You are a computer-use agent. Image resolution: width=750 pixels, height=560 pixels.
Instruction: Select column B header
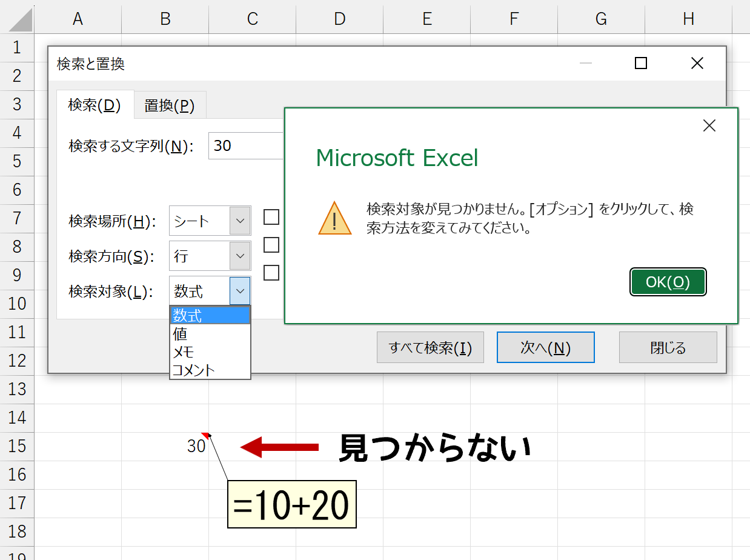[165, 19]
